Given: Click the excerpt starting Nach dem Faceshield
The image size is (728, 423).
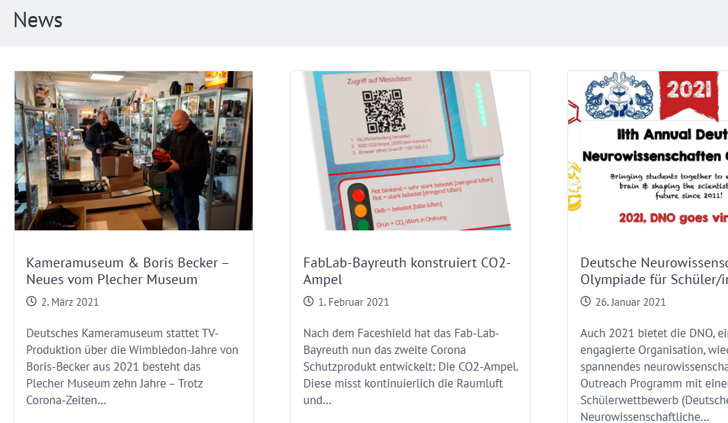Looking at the screenshot, I should (411, 367).
